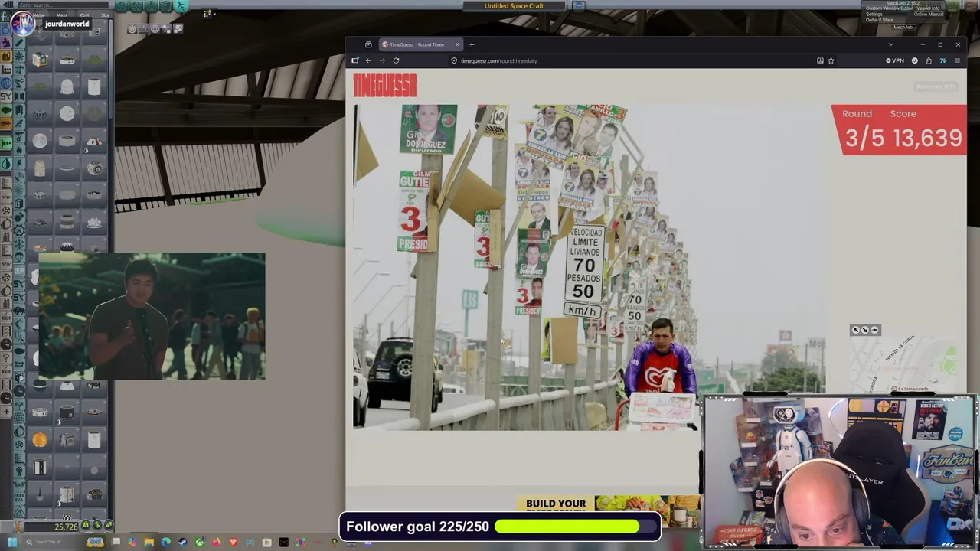The height and width of the screenshot is (551, 980).
Task: Select the globe-shaped rotate gizmo
Action: point(155,29)
